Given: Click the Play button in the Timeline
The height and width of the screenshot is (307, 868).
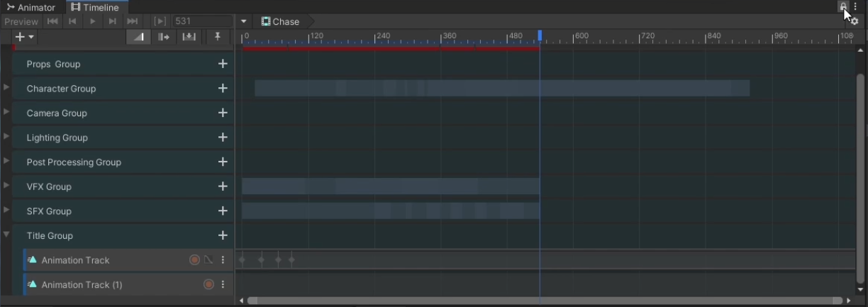Looking at the screenshot, I should pos(92,21).
